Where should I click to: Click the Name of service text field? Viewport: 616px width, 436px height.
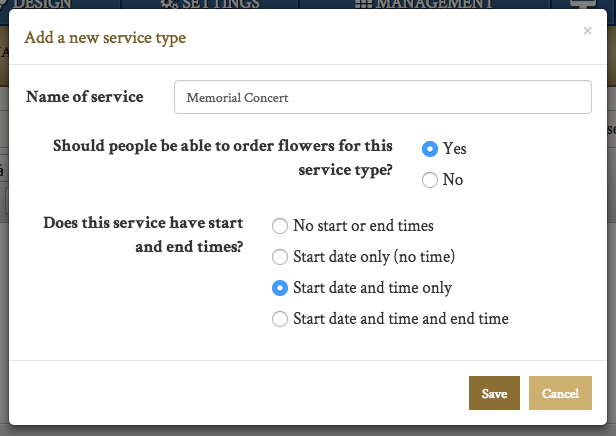pos(382,97)
